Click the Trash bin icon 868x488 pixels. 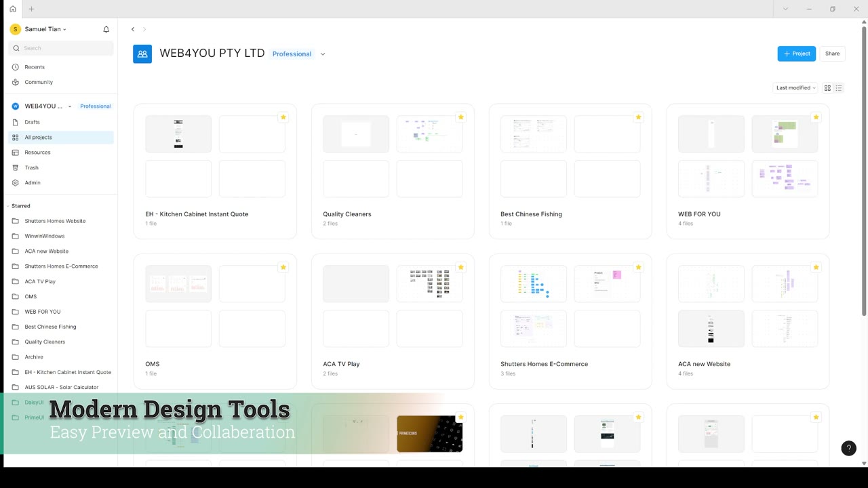click(x=16, y=167)
